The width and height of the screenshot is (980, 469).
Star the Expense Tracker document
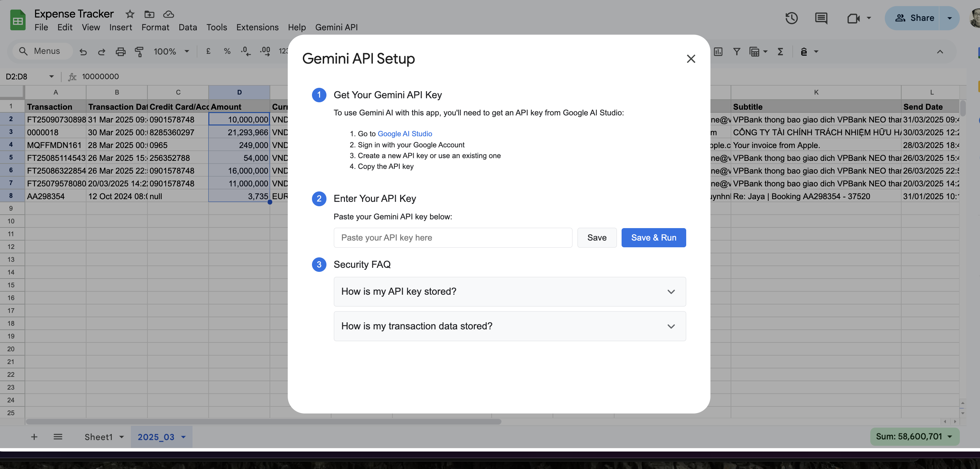[x=130, y=14]
